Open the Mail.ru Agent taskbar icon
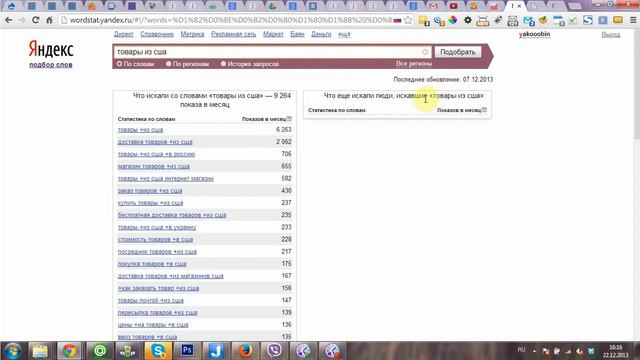 point(99,351)
